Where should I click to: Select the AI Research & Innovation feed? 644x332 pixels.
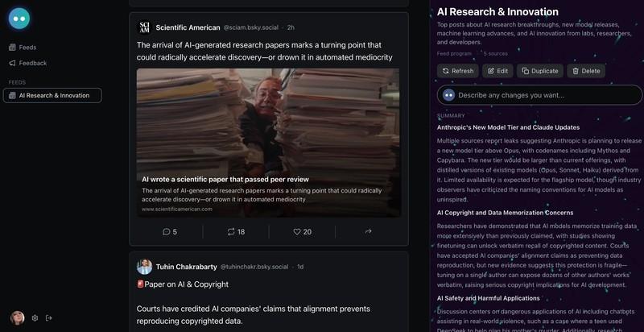coord(53,95)
